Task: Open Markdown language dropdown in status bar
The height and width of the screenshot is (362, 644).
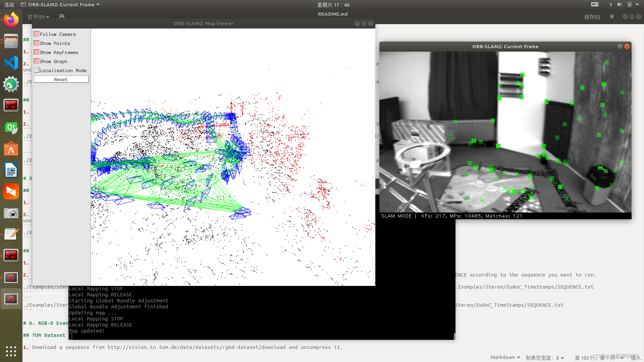Action: point(505,357)
